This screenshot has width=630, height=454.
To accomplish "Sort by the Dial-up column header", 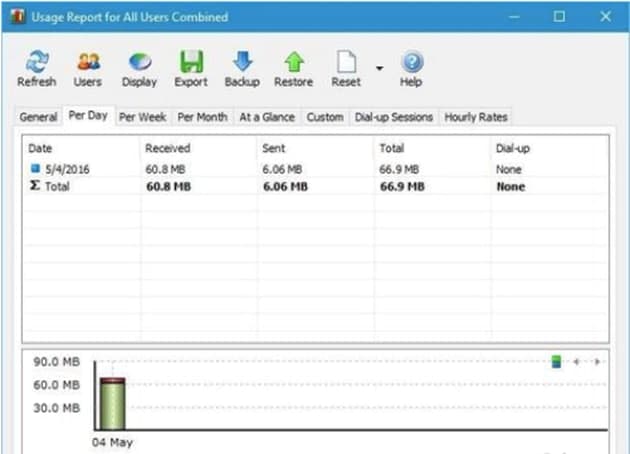I will coord(550,148).
